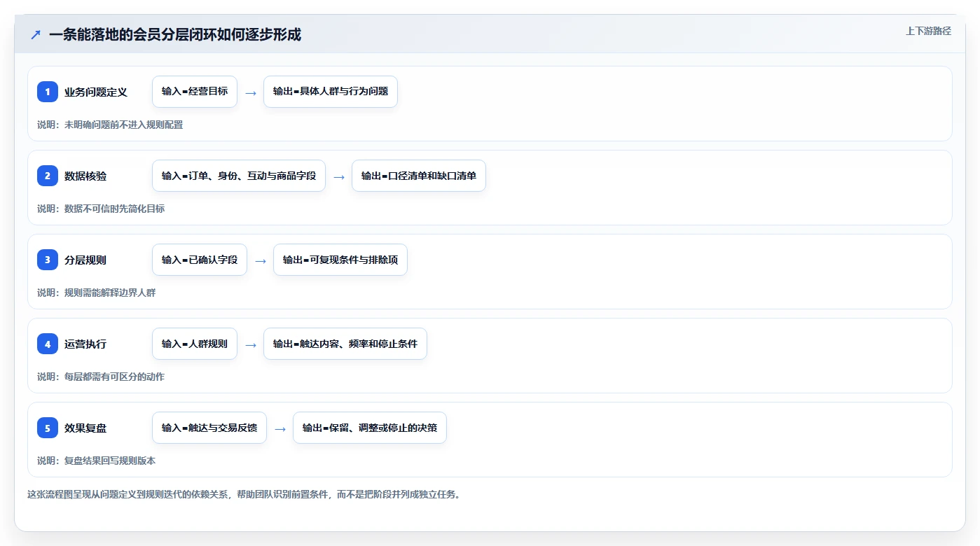Click the arrow after 输入=订单、身份、互动与商品字段

pyautogui.click(x=339, y=176)
